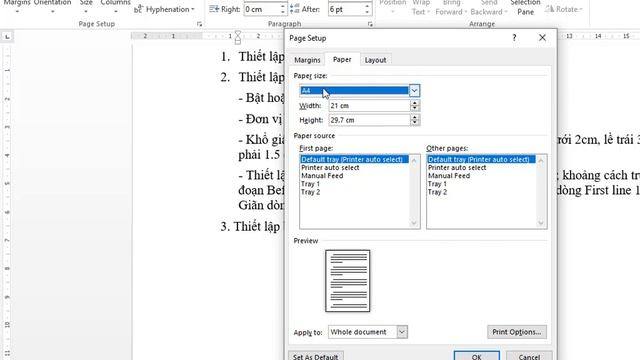
Task: Click Set As Default button
Action: (316, 356)
